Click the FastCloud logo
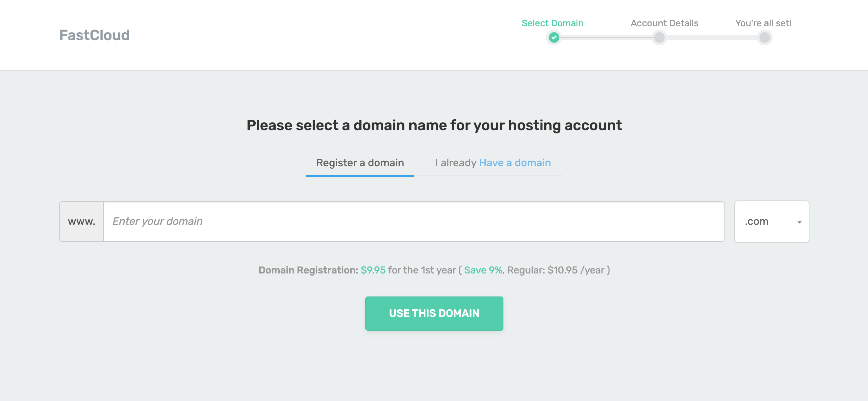The height and width of the screenshot is (401, 868). [x=94, y=35]
